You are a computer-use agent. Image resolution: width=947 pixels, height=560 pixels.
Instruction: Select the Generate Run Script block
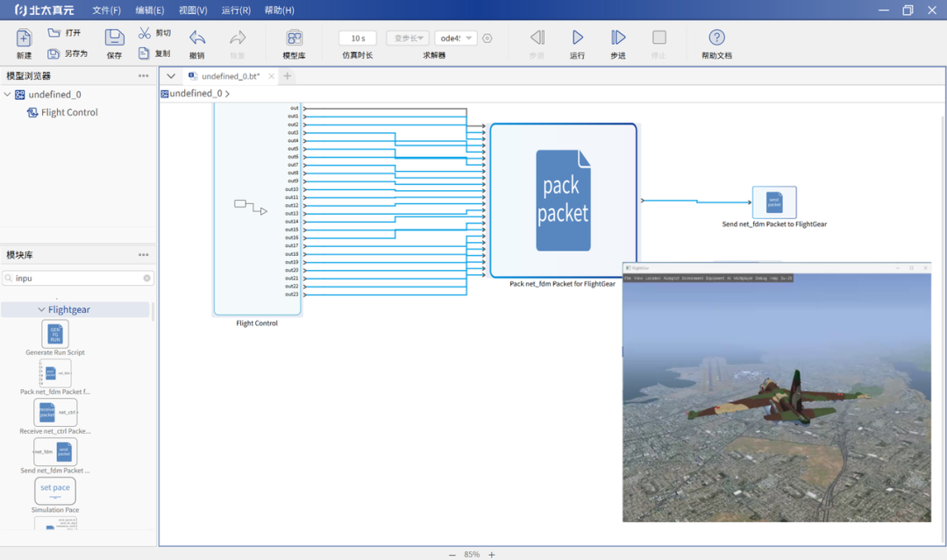click(55, 334)
